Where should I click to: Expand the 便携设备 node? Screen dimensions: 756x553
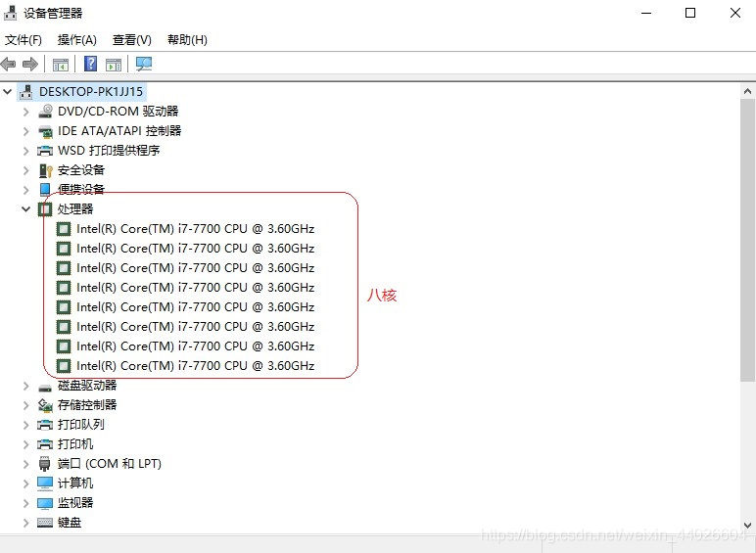(x=26, y=190)
